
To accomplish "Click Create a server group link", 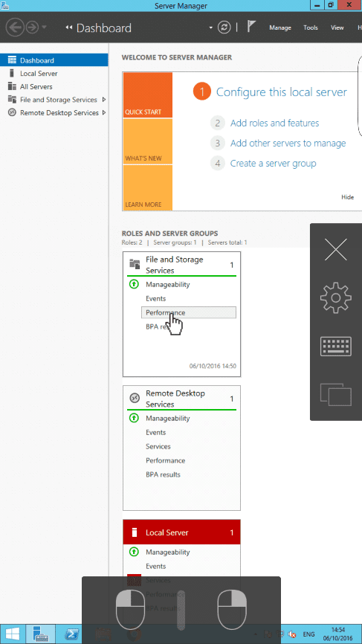I will coord(273,163).
